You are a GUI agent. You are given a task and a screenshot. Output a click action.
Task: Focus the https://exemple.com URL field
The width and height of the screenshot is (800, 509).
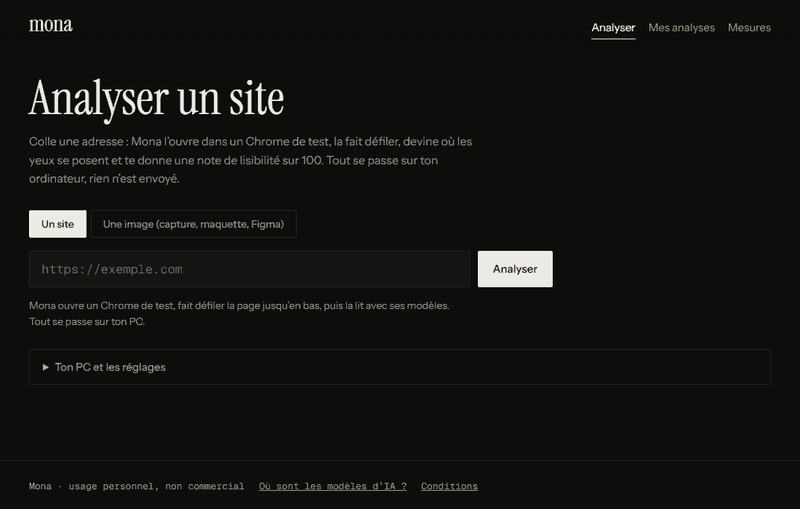coord(249,269)
